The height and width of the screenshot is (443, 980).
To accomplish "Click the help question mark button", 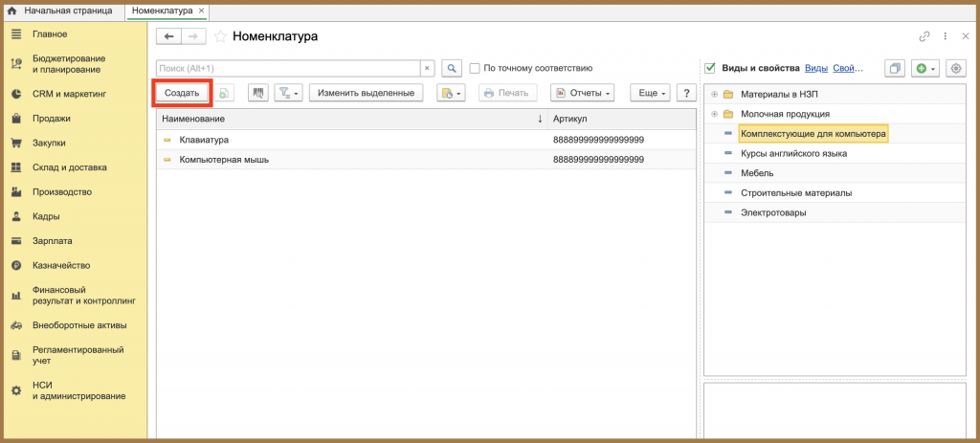I will pyautogui.click(x=686, y=93).
